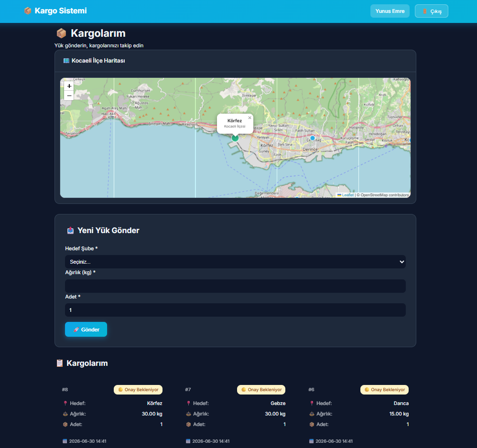Click the Kargo Sistemi header title
The height and width of the screenshot is (448, 477).
coord(61,11)
